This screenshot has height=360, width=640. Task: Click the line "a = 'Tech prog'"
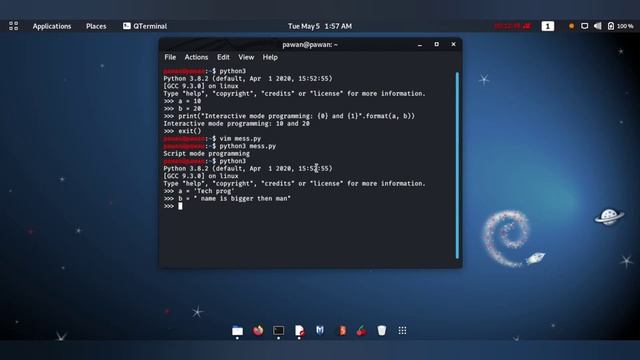[x=199, y=191]
